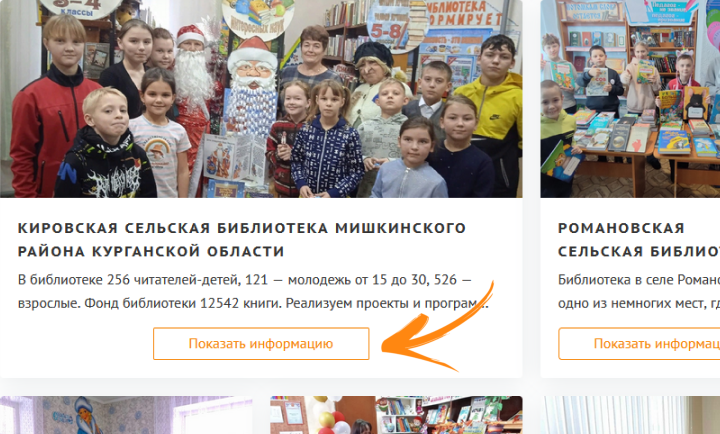Screen dimensions: 720x434
Task: Open the Кировская library group photo
Action: click(261, 99)
